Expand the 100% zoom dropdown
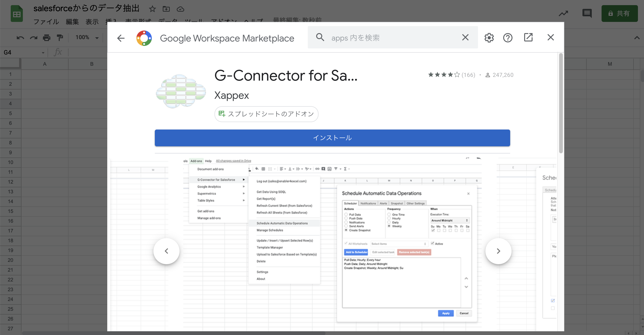Screen dimensions: 644x335 (x=97, y=38)
